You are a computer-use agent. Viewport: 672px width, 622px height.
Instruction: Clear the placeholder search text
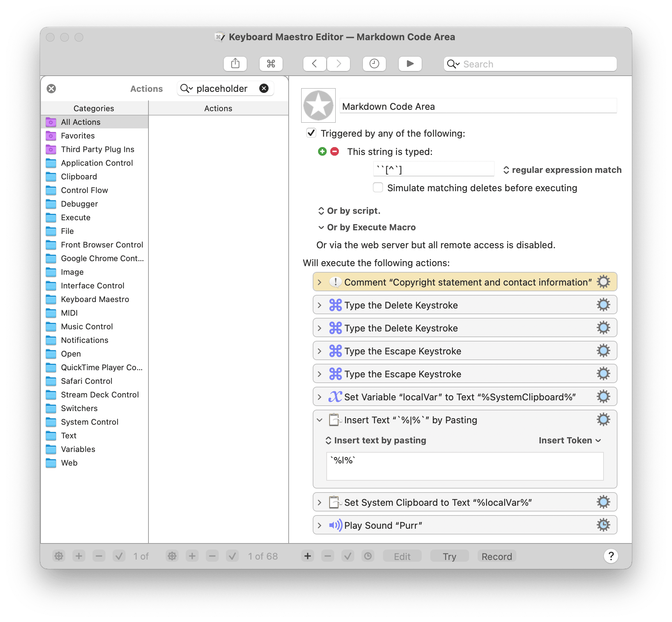coord(264,88)
